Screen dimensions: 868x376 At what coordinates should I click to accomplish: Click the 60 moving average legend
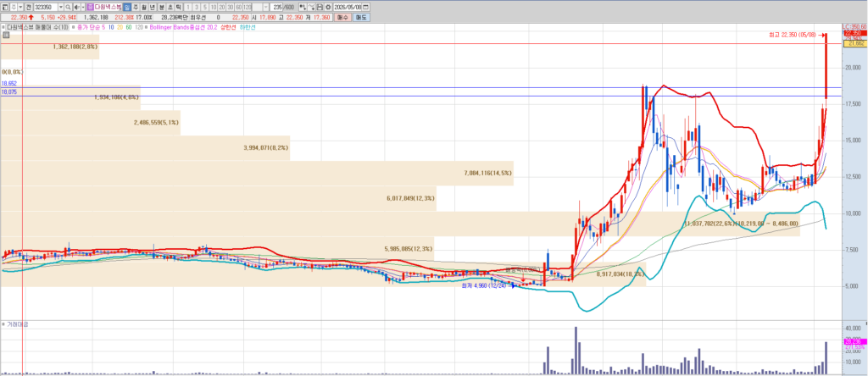(x=129, y=27)
